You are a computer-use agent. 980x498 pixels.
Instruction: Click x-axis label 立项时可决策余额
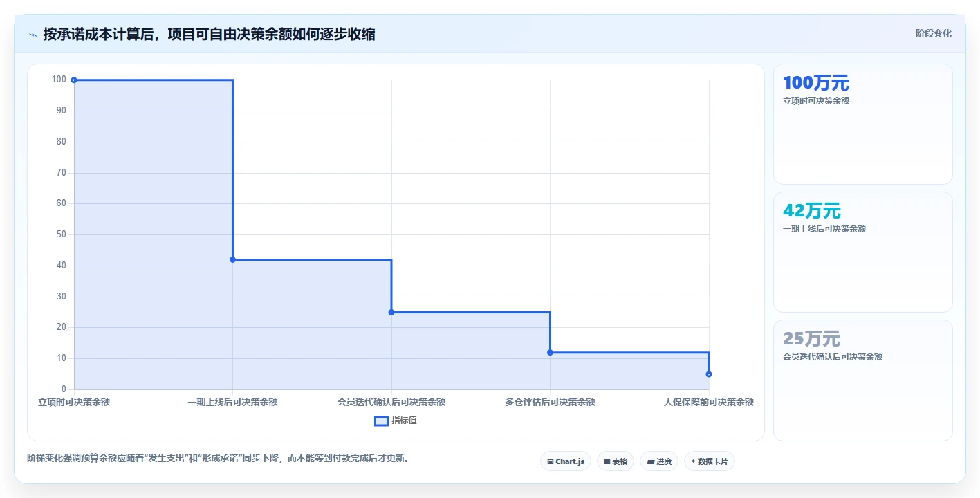coord(74,402)
